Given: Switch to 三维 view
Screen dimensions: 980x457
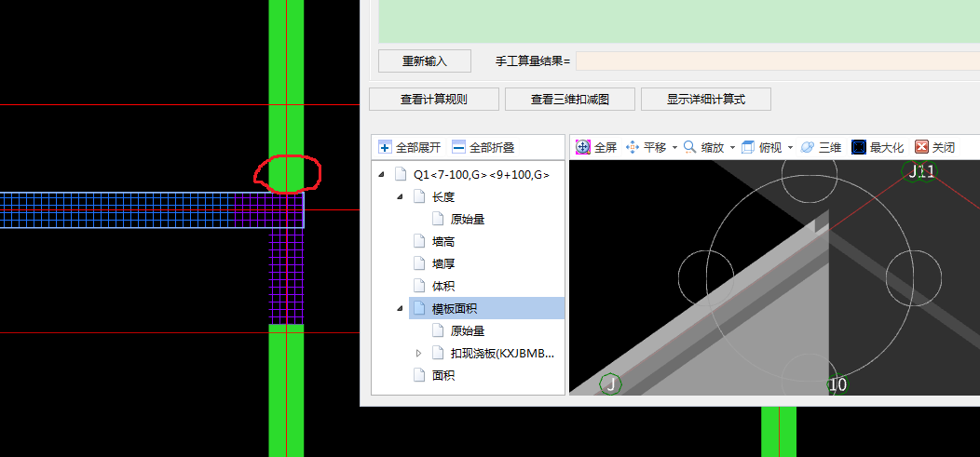Looking at the screenshot, I should tap(821, 147).
